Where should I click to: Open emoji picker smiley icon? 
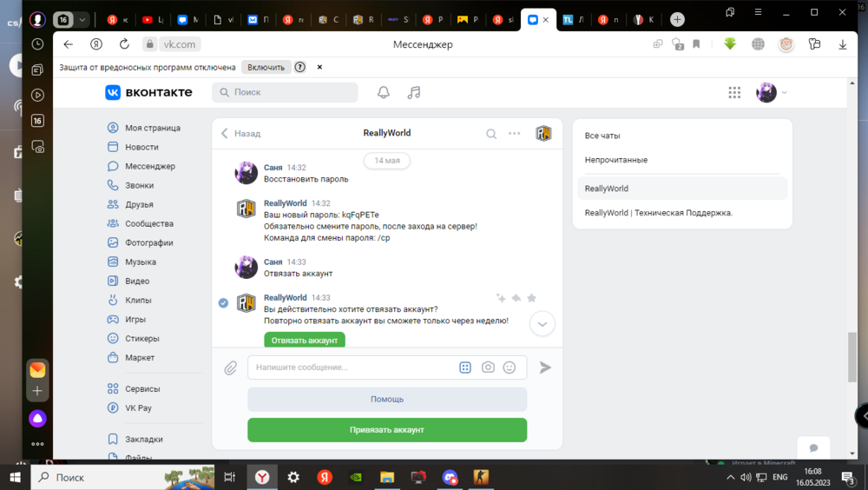[510, 367]
